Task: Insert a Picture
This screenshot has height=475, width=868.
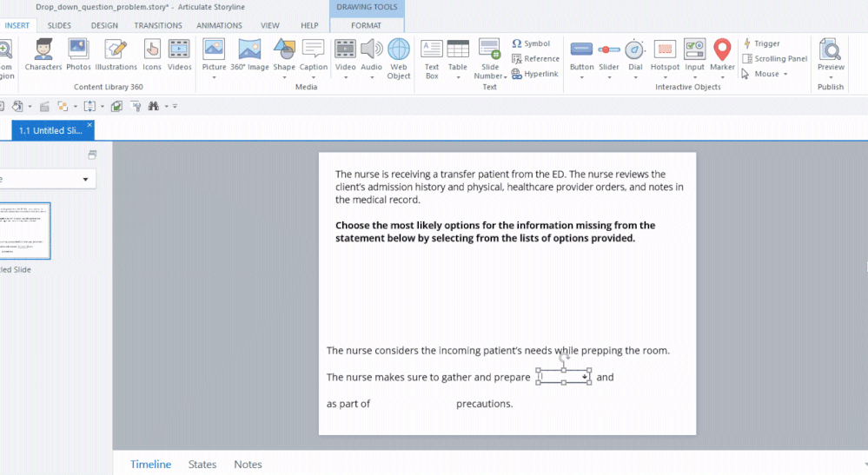Action: pyautogui.click(x=214, y=55)
